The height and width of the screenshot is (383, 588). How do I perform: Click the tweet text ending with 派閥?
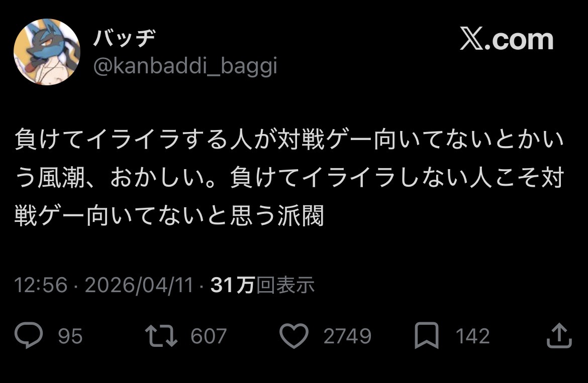coord(169,216)
